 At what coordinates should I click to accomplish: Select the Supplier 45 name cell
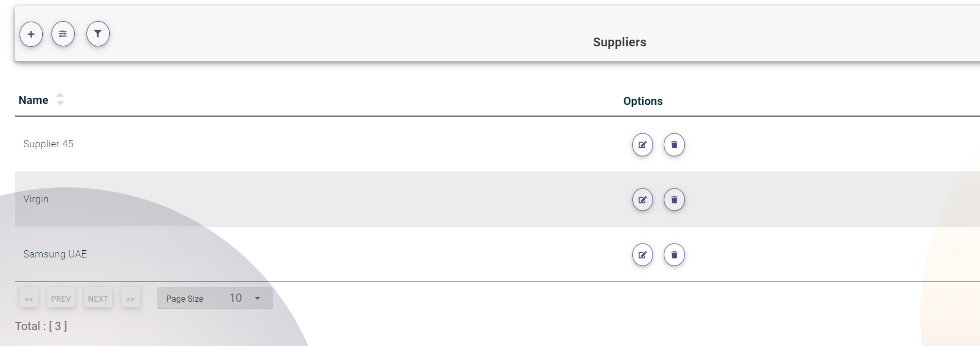(x=48, y=144)
